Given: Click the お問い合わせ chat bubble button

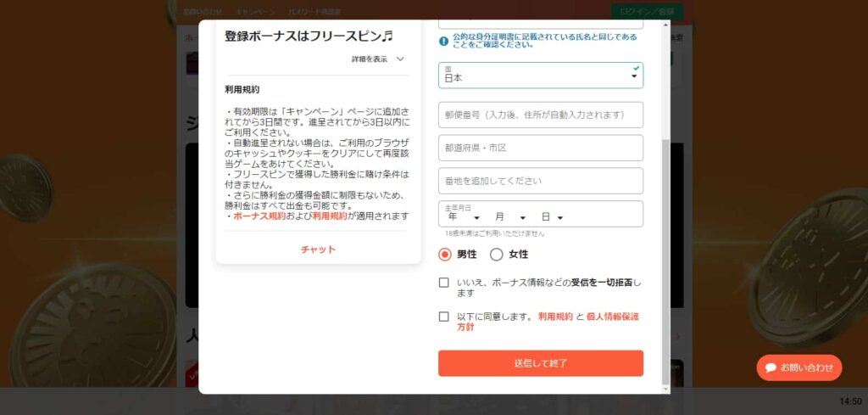Looking at the screenshot, I should (798, 368).
